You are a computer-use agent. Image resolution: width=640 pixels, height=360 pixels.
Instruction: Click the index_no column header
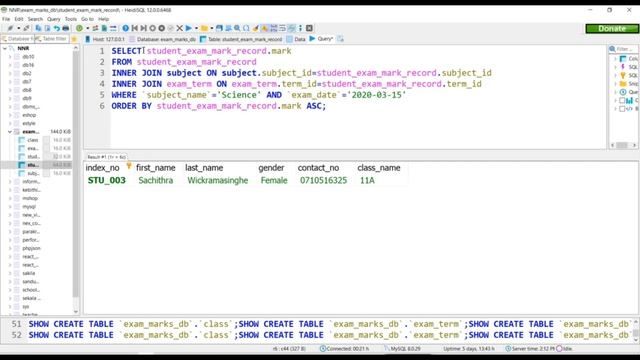click(x=102, y=168)
